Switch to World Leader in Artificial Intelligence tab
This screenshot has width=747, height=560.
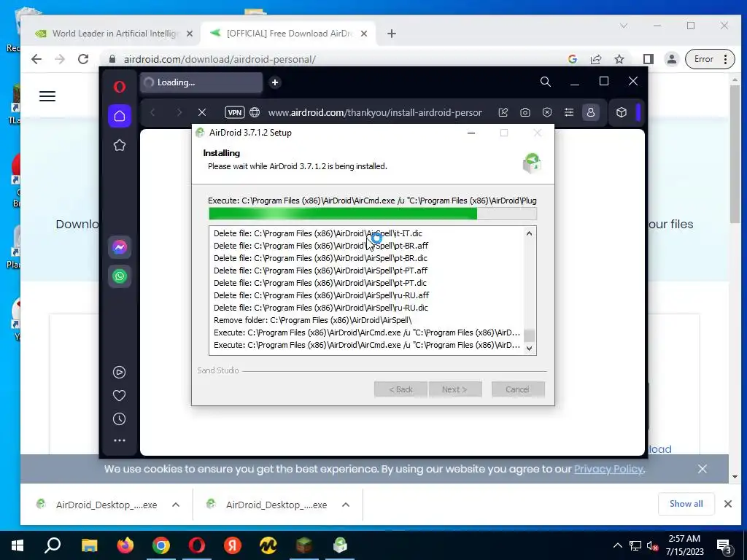pos(116,34)
